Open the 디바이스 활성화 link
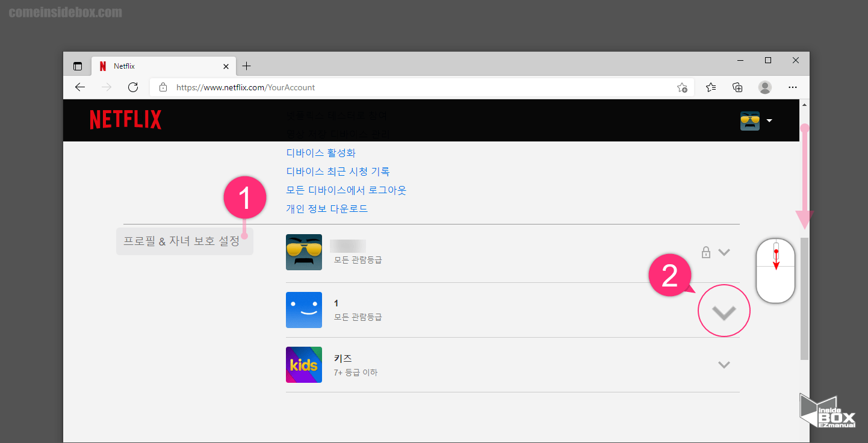868x443 pixels. point(321,153)
